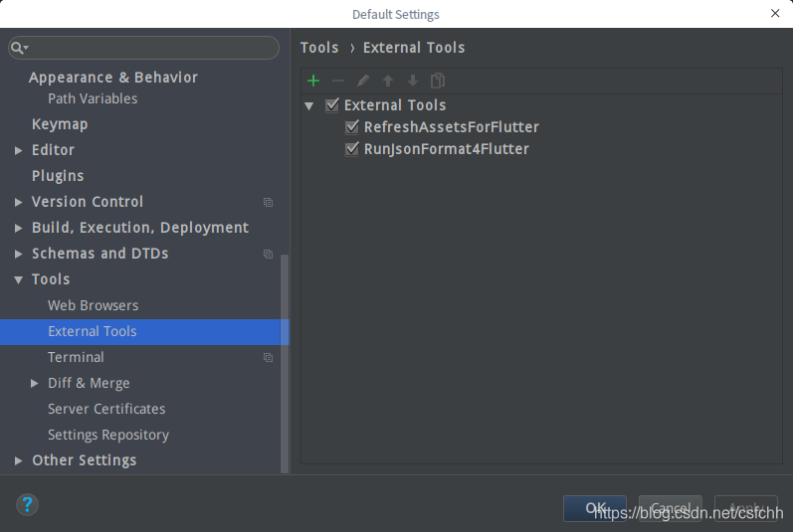Expand the Diff & Merge node
Image resolution: width=793 pixels, height=532 pixels.
35,384
